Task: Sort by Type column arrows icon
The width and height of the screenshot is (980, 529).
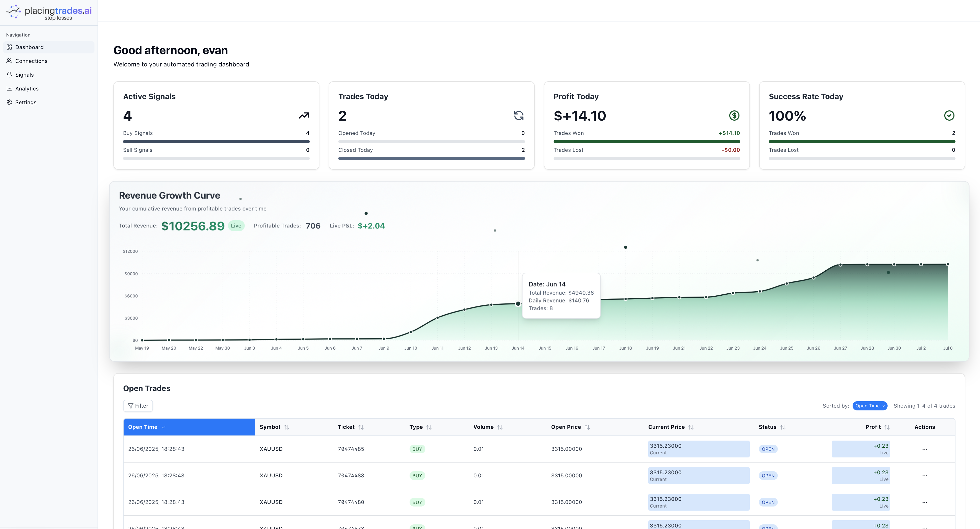Action: [x=429, y=427]
